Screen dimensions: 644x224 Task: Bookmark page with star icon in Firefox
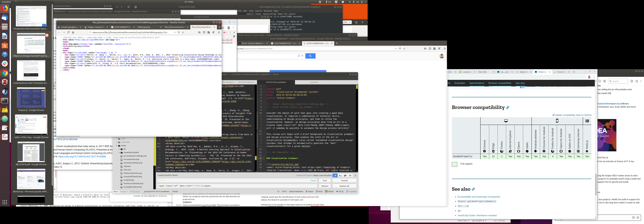[183, 32]
